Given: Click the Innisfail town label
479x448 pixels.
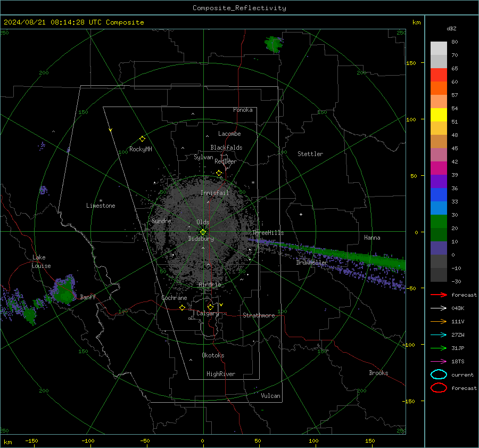Looking at the screenshot, I should [214, 193].
